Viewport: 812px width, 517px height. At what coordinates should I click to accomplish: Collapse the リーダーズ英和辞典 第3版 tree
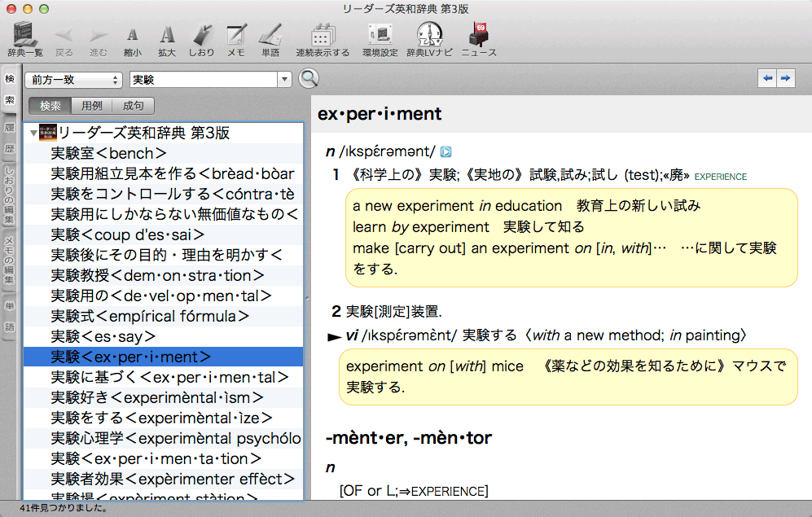pyautogui.click(x=33, y=132)
